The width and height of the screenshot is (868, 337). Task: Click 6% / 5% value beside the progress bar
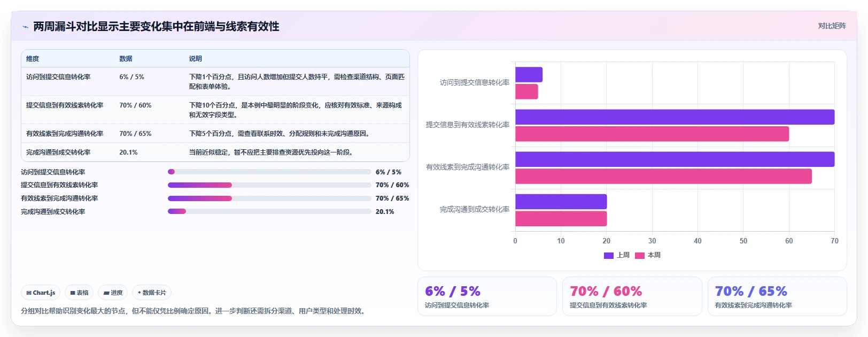click(389, 172)
